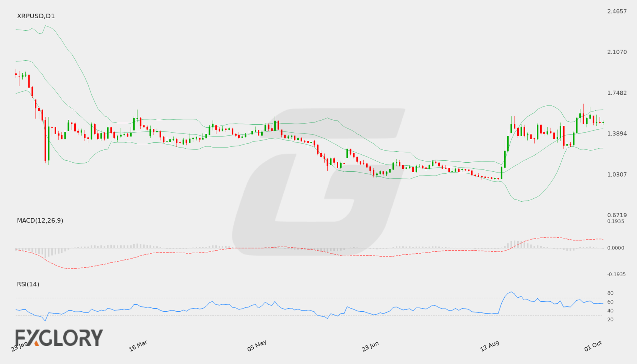637x364 pixels.
Task: Click the 0.6719 price level label
Action: (x=617, y=215)
